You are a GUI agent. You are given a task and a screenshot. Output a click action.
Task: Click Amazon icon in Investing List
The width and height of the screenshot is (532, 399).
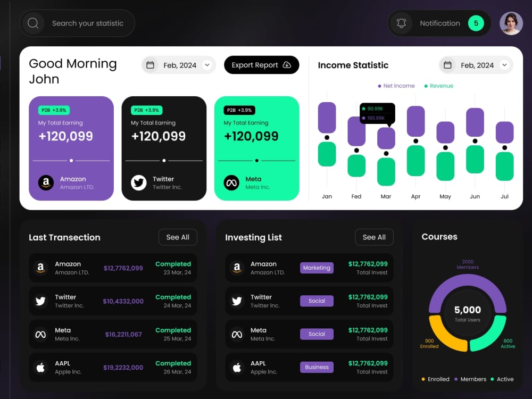237,268
